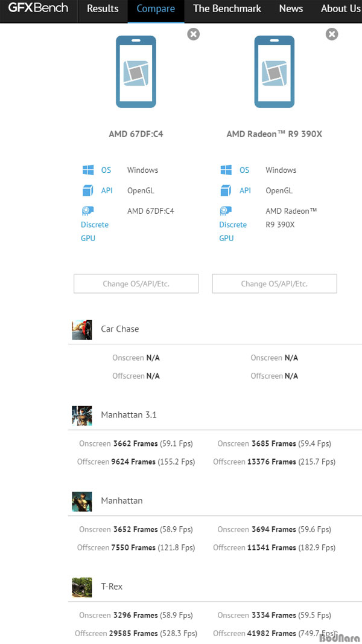The image size is (362, 644).
Task: Select T-Rex onscreen 3296 Frames result
Action: click(136, 615)
